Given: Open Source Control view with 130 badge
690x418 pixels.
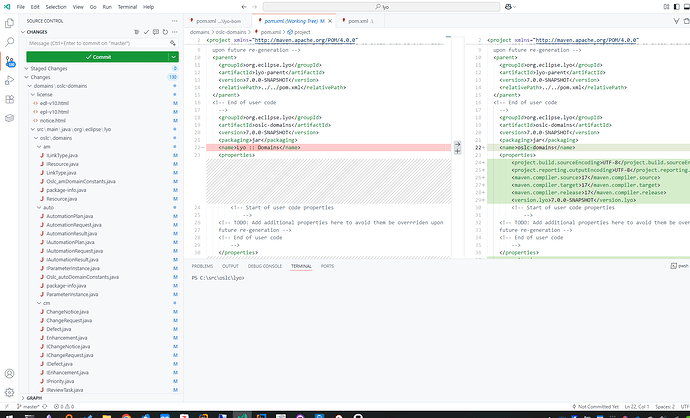Looking at the screenshot, I should click(10, 62).
